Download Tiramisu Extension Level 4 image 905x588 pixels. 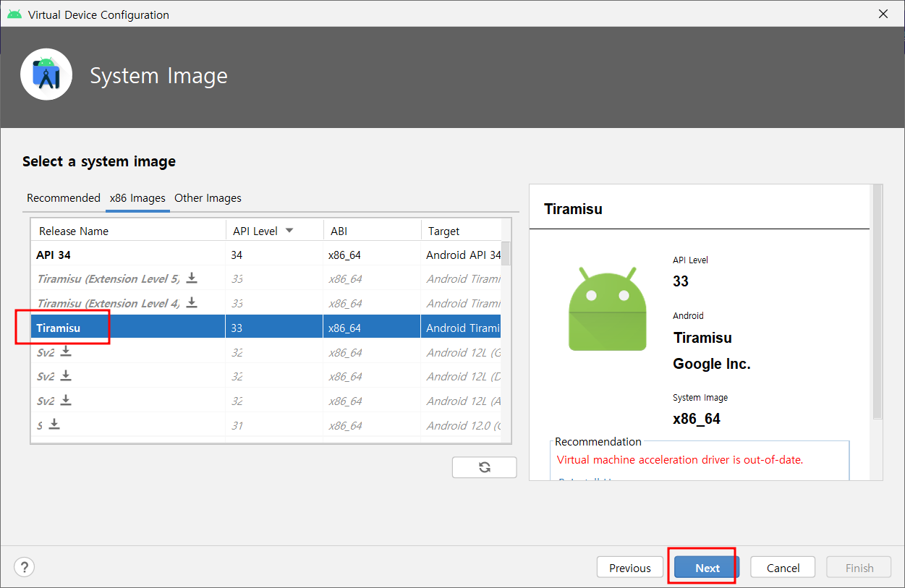point(192,302)
